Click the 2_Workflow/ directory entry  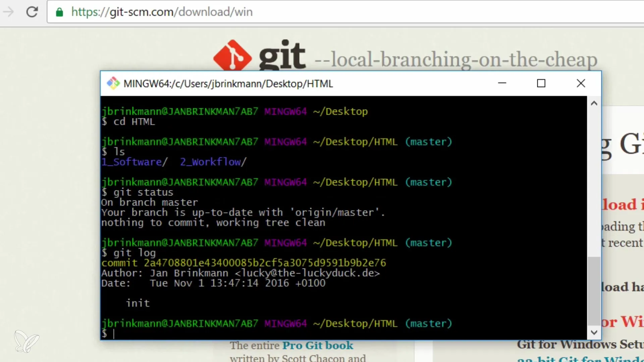pyautogui.click(x=213, y=162)
